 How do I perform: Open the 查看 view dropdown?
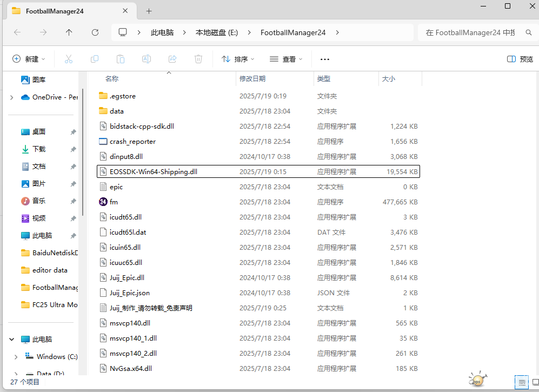(x=286, y=59)
